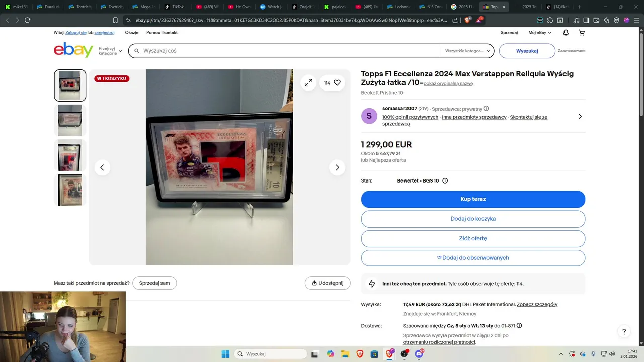Click the Złóż ofertę button
Screen dimensions: 644x362
click(x=473, y=238)
